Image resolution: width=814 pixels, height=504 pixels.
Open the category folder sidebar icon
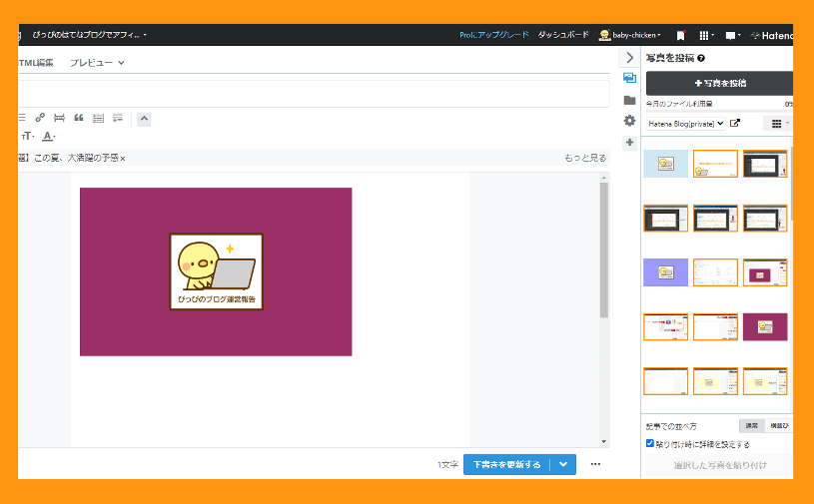629,100
